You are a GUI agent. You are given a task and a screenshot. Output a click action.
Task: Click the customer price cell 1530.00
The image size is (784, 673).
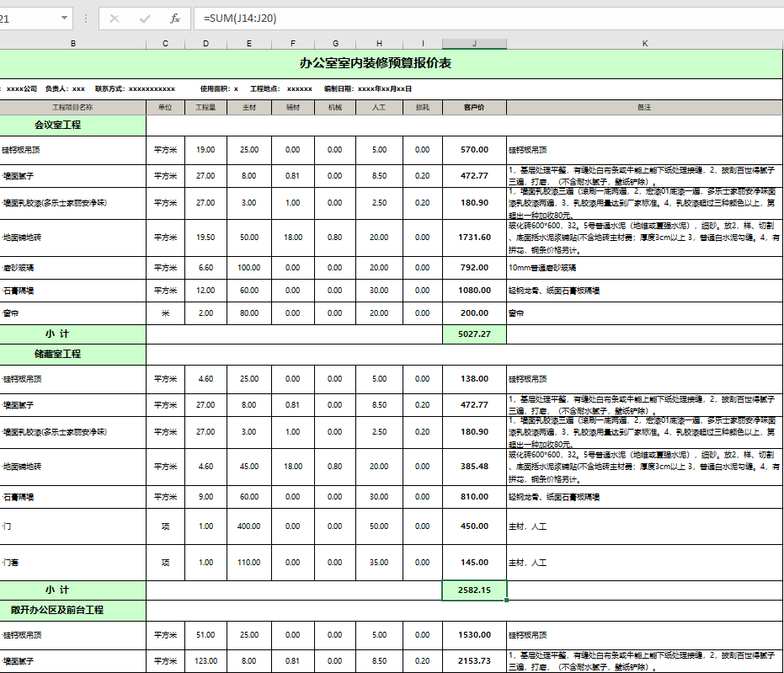[x=474, y=635]
